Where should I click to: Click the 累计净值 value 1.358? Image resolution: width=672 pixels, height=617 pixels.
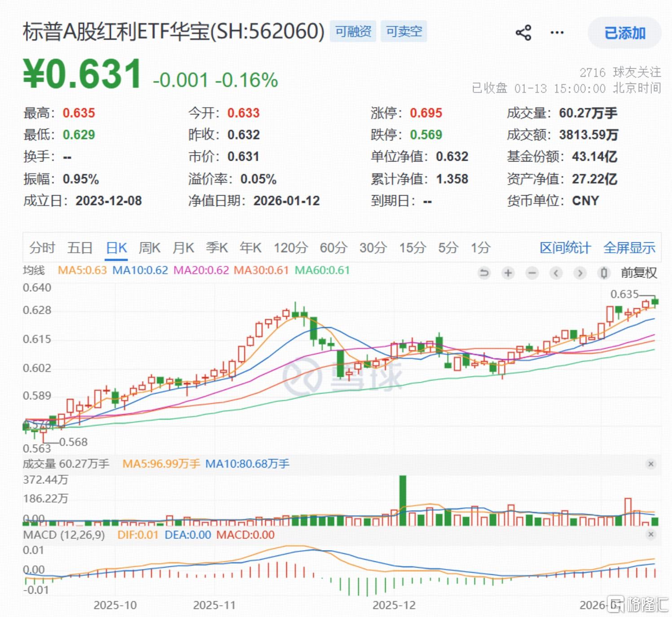coord(452,179)
